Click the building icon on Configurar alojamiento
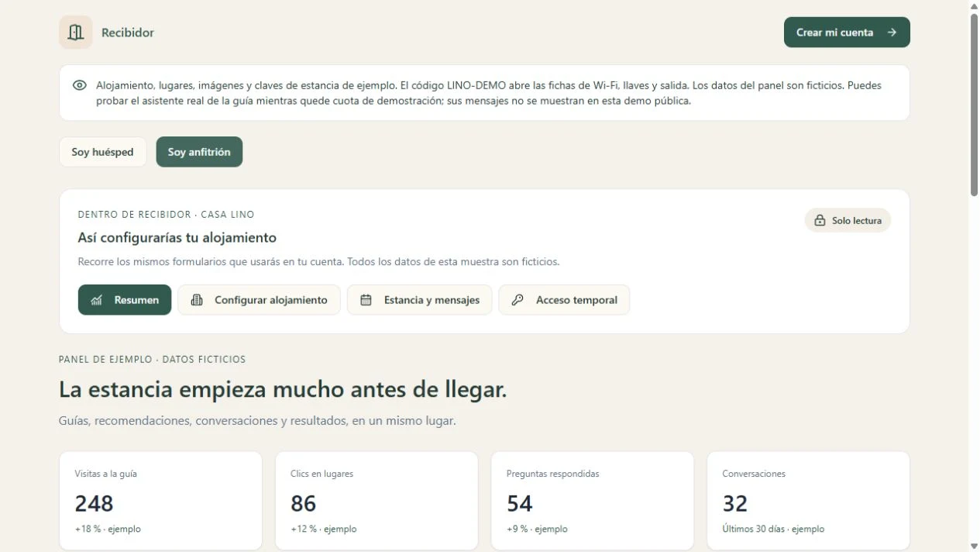980x552 pixels. (197, 300)
